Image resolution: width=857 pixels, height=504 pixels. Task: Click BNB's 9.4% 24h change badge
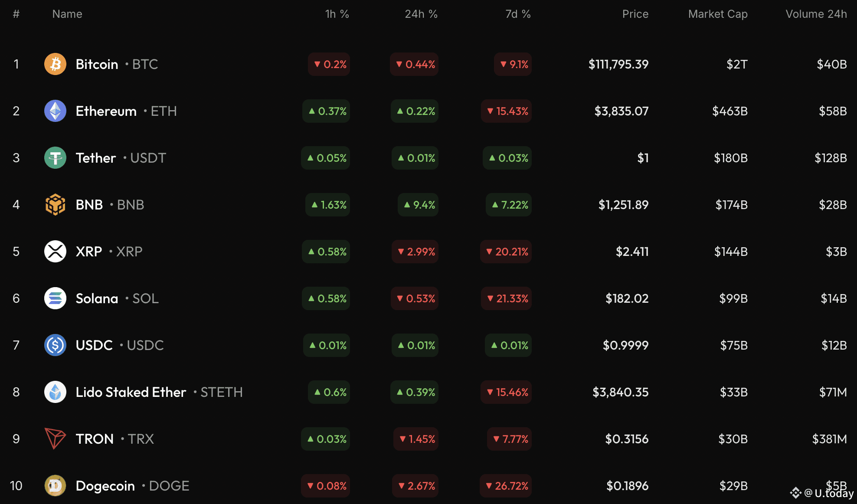[419, 205]
